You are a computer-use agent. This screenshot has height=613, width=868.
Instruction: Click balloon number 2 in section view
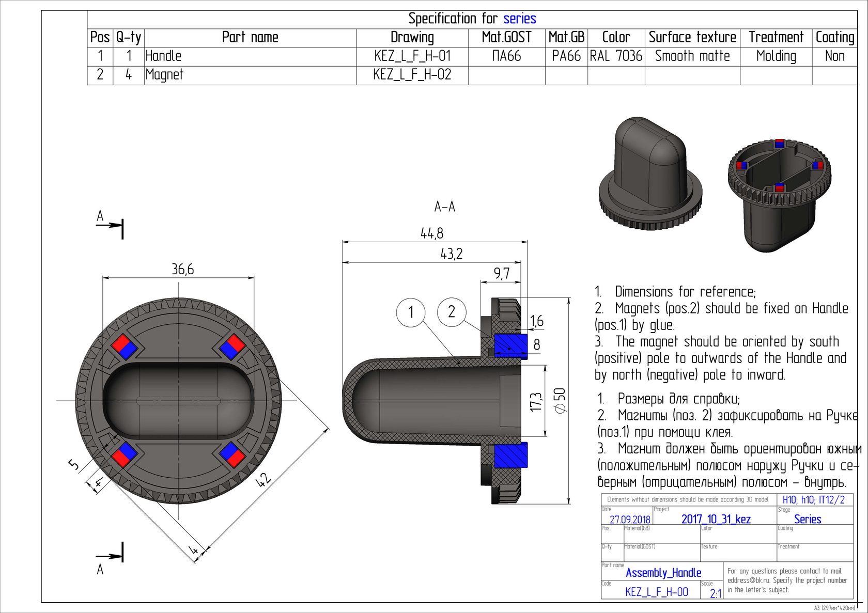(451, 312)
